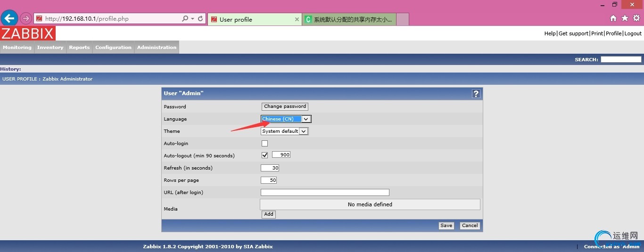The height and width of the screenshot is (252, 644).
Task: Open favorites star icon
Action: (x=625, y=18)
